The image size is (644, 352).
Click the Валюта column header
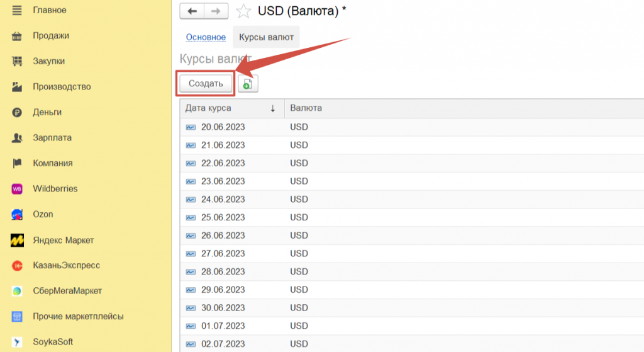tap(306, 108)
